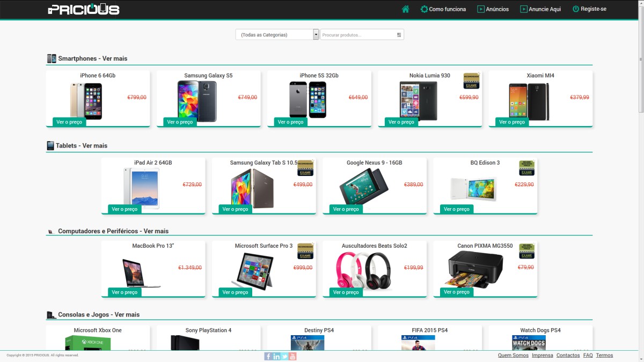Image resolution: width=644 pixels, height=362 pixels.
Task: Open Contactos footer link
Action: [568, 355]
